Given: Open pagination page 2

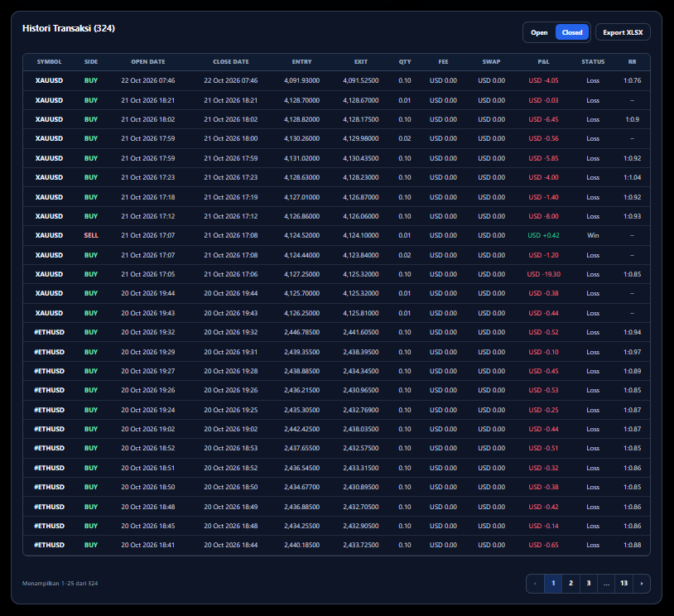Looking at the screenshot, I should [570, 584].
